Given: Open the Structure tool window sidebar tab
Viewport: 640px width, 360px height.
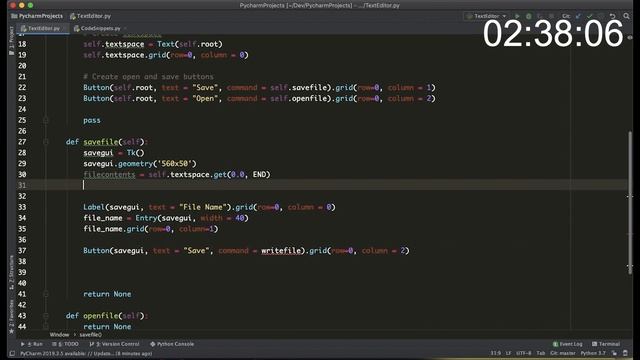Looking at the screenshot, I should point(11,273).
